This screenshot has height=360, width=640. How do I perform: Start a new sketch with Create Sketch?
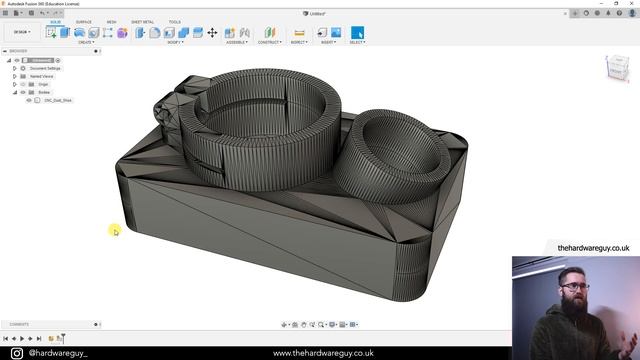coord(51,33)
